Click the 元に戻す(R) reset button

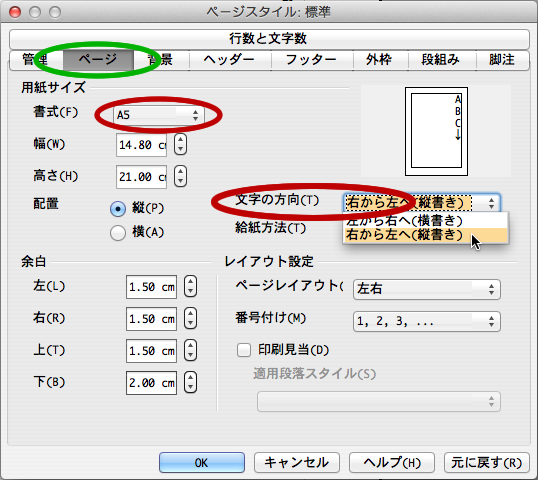click(x=487, y=463)
